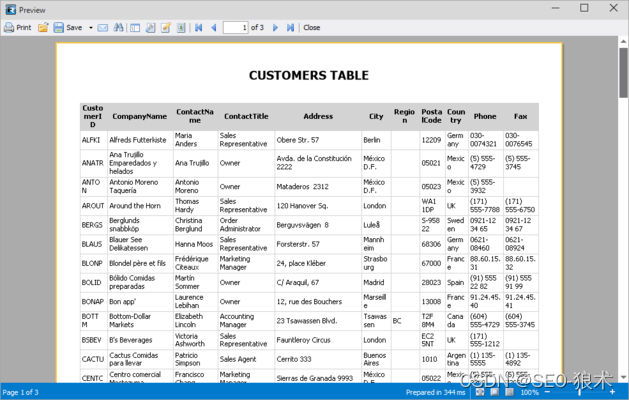Click the BLAUS customer ID cell
This screenshot has height=400, width=629.
pyautogui.click(x=92, y=244)
